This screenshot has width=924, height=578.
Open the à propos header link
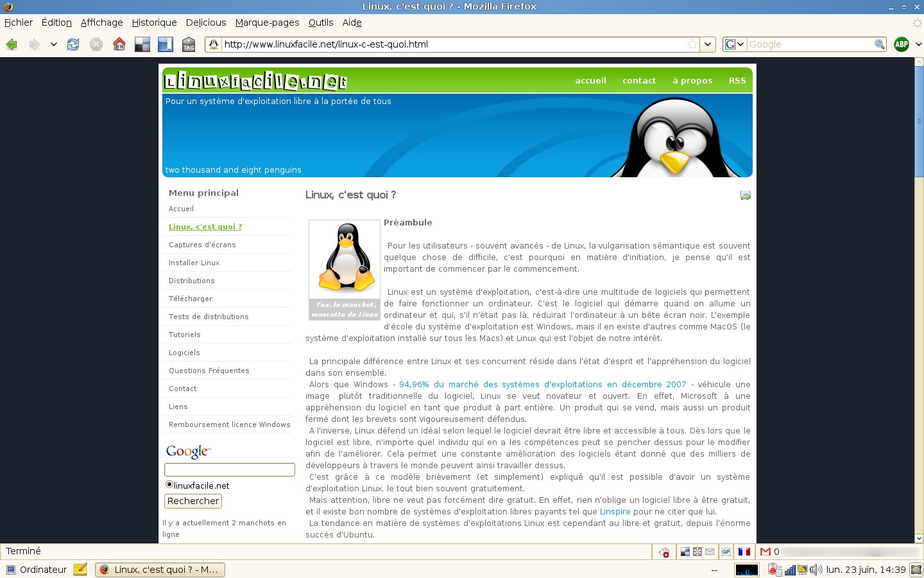coord(692,81)
